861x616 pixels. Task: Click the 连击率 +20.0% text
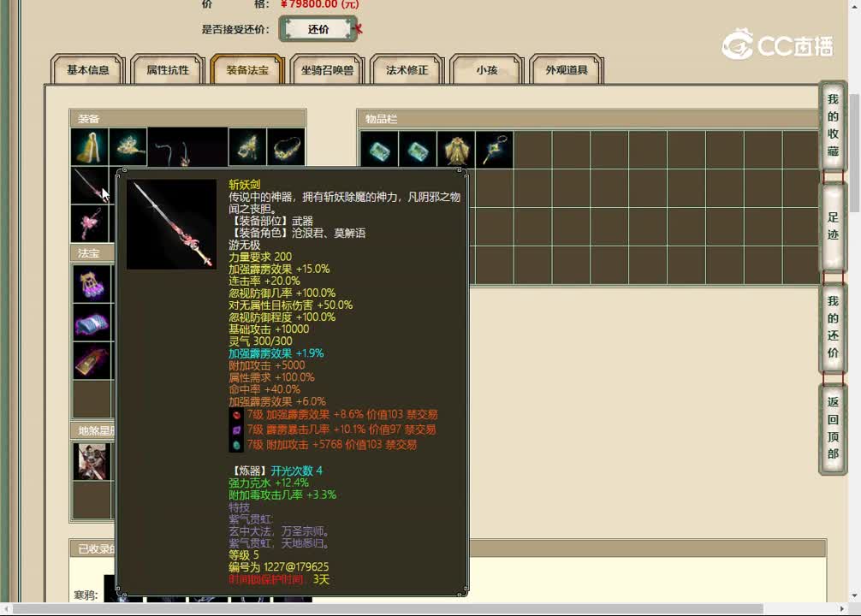[264, 281]
